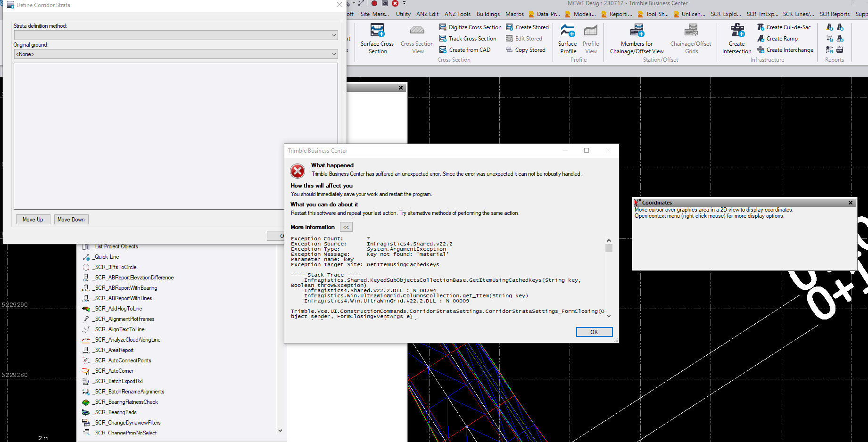Close the Define Corridor Strata dialog
The width and height of the screenshot is (868, 442).
339,5
